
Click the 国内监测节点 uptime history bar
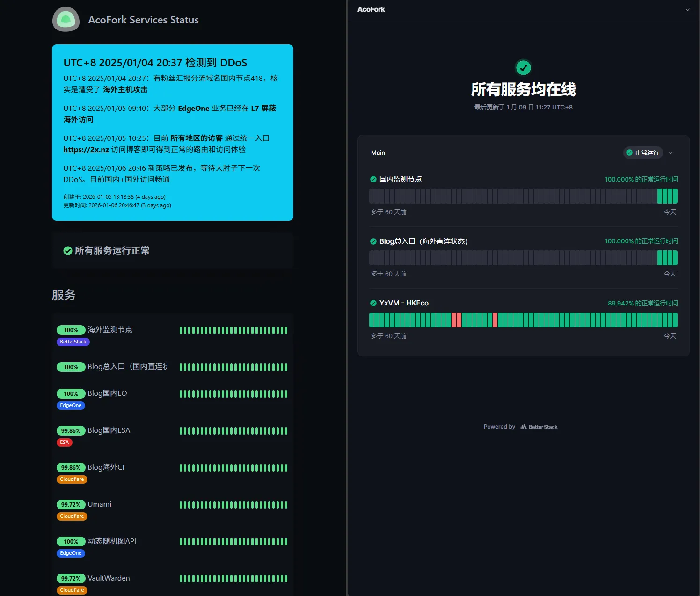pyautogui.click(x=523, y=196)
